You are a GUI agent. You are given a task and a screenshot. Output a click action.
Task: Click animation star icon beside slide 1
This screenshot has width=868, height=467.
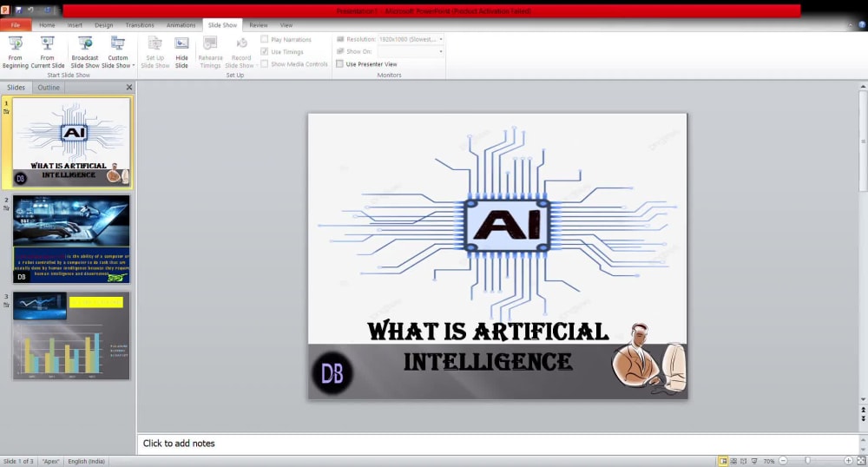(x=7, y=111)
